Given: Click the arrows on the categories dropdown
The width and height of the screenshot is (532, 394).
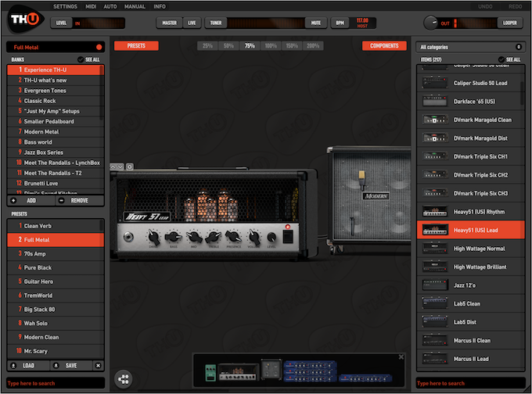Looking at the screenshot, I should [x=519, y=47].
